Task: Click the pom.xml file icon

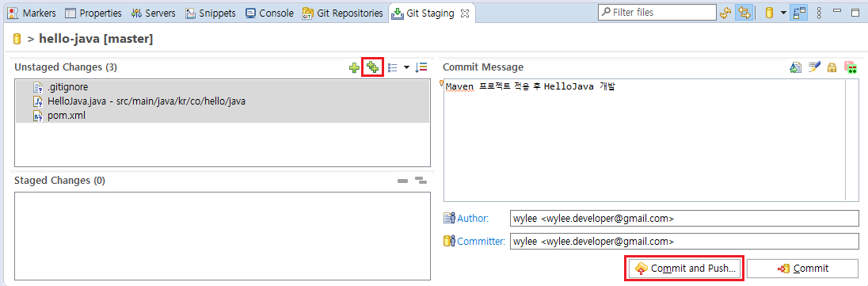Action: [38, 116]
